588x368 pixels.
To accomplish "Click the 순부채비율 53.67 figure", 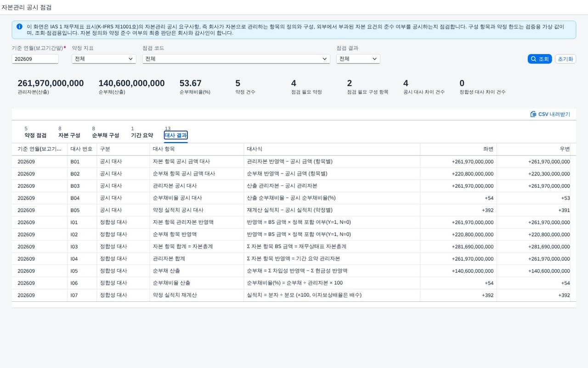I will pos(190,83).
